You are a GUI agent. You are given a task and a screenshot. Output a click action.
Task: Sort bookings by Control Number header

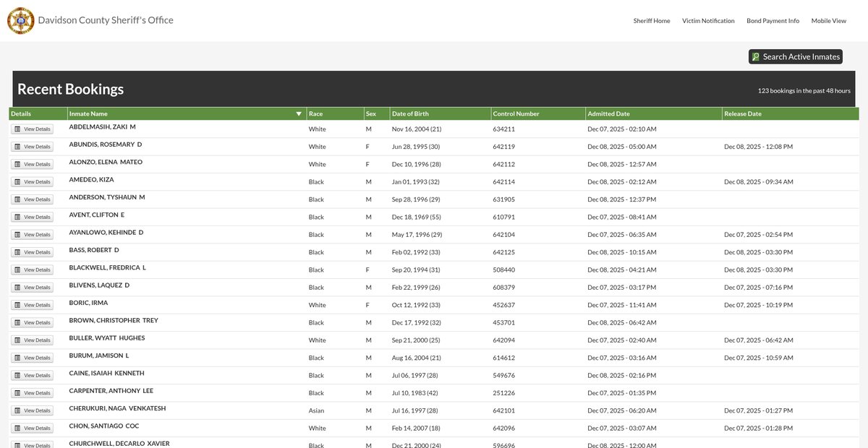pyautogui.click(x=516, y=114)
